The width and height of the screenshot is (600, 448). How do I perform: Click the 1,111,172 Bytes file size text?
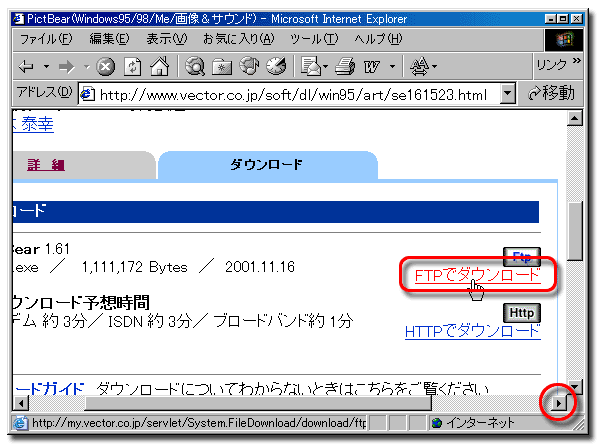[x=135, y=267]
